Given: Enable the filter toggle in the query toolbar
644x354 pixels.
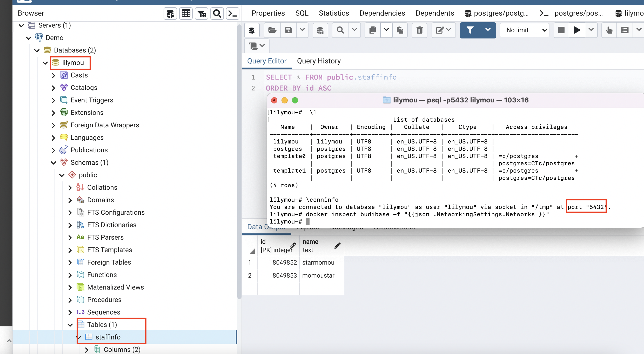Looking at the screenshot, I should (x=470, y=30).
